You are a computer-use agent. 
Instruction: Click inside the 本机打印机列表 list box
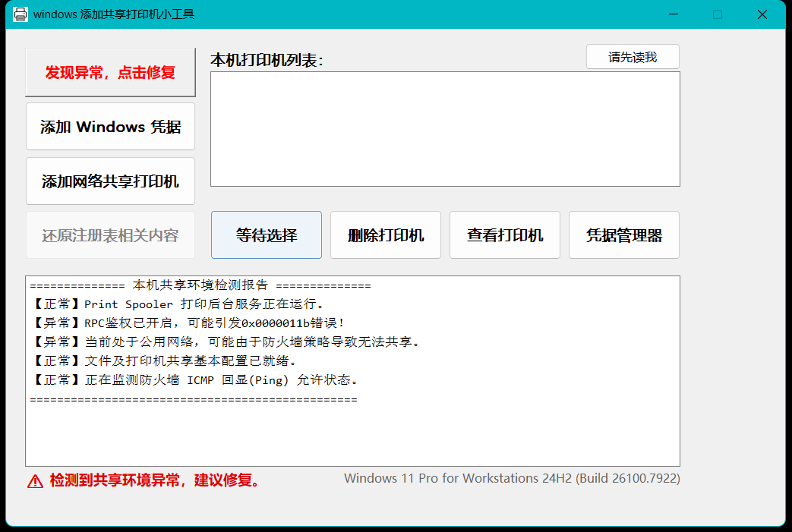point(444,129)
